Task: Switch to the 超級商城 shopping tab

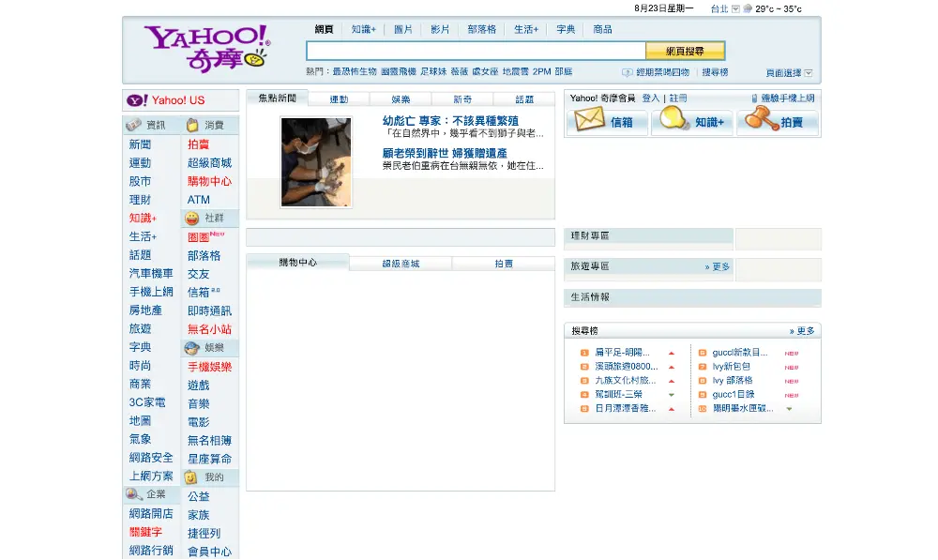Action: [401, 264]
